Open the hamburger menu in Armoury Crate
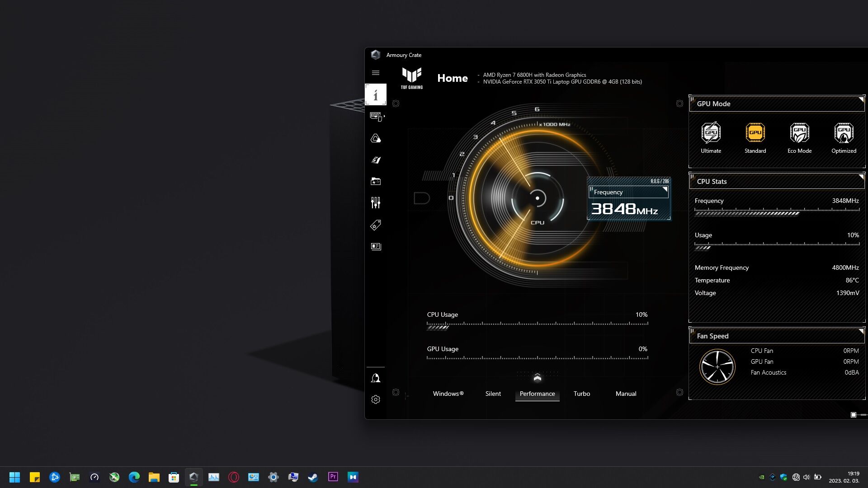 pos(375,73)
